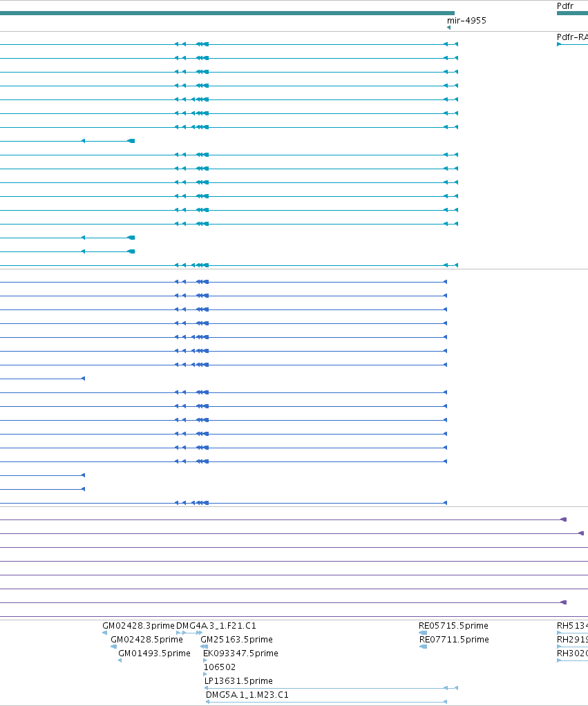
Task: Select the GM01493.5prime EST label
Action: coord(155,653)
